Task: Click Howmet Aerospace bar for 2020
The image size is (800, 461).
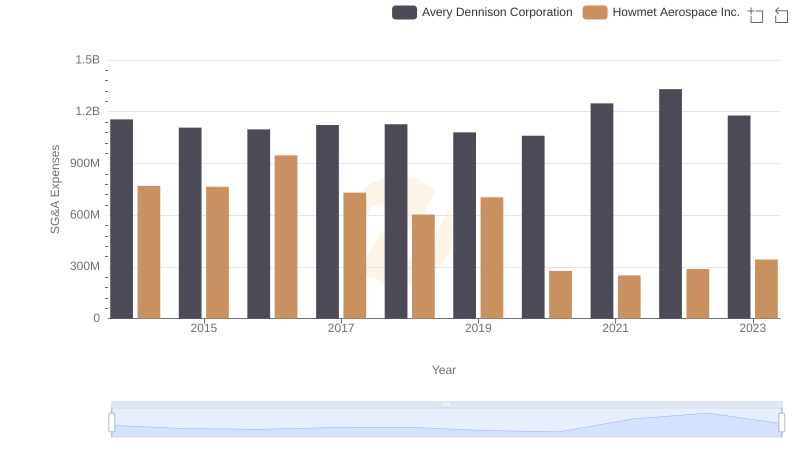Action: pos(561,295)
